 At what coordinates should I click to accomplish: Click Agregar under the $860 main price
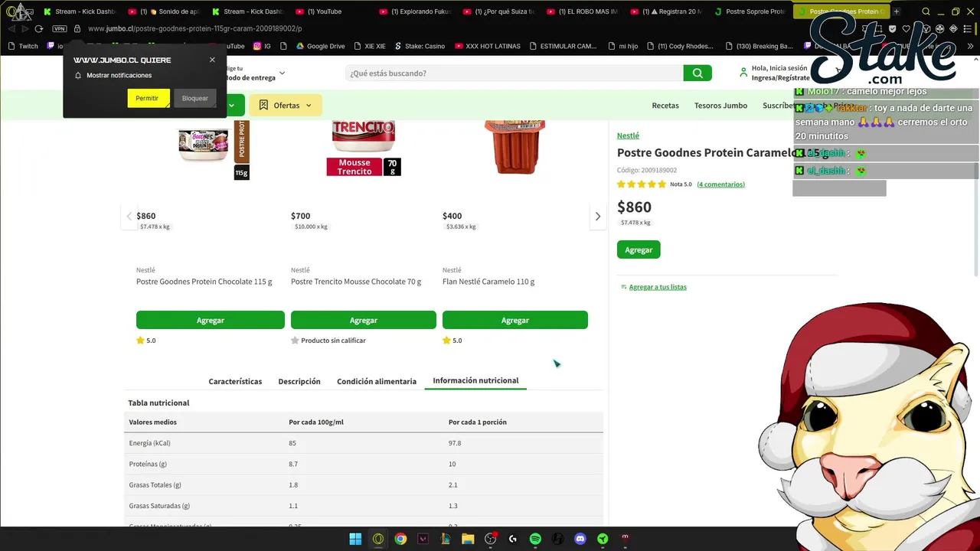coord(639,249)
